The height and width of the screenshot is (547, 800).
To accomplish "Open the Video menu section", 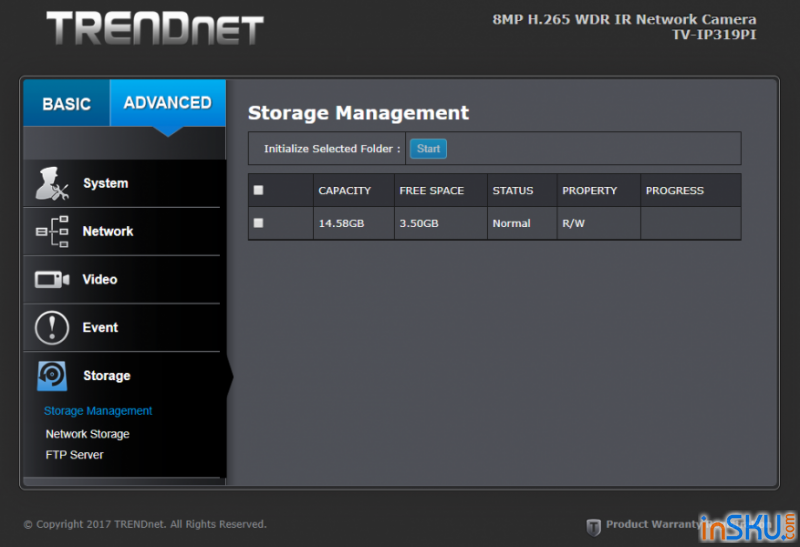I will 121,279.
